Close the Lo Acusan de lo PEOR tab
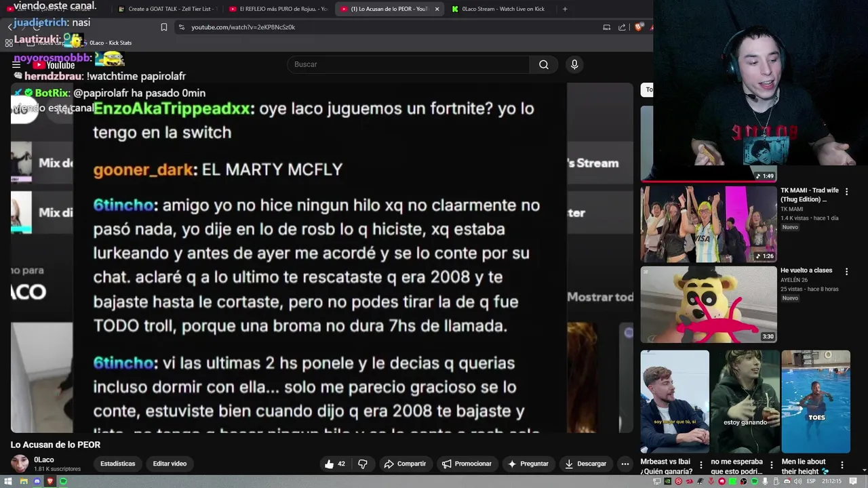Screen dimensions: 868x488 click(437, 9)
